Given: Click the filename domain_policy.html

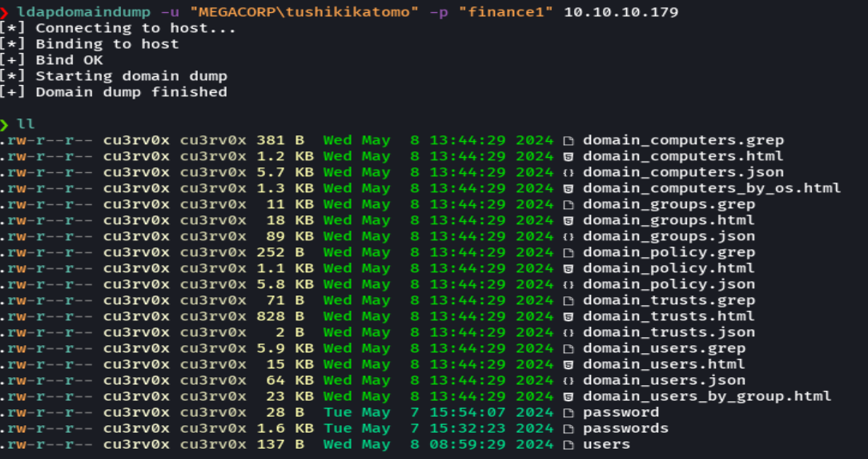Looking at the screenshot, I should point(669,270).
